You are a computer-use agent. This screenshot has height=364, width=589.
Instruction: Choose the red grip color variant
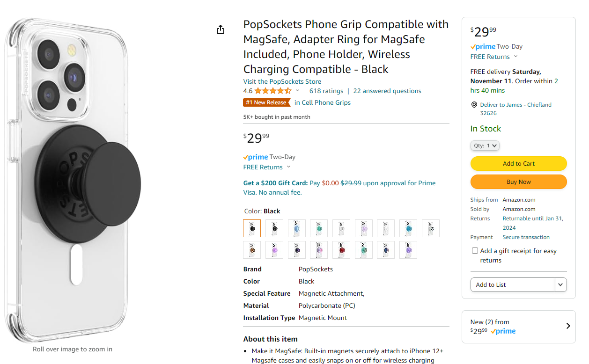(341, 250)
